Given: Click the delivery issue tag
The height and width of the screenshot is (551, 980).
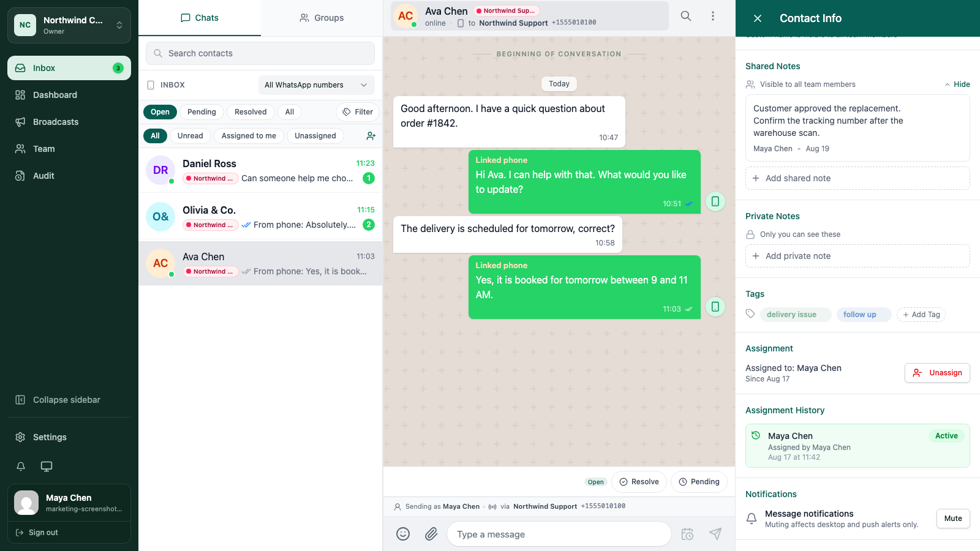Looking at the screenshot, I should click(x=796, y=315).
